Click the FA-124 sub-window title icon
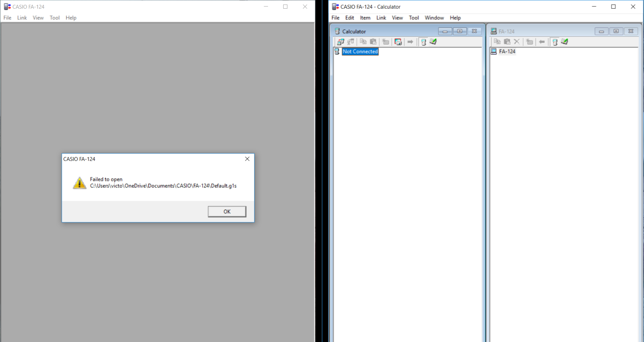The height and width of the screenshot is (342, 644). click(494, 31)
